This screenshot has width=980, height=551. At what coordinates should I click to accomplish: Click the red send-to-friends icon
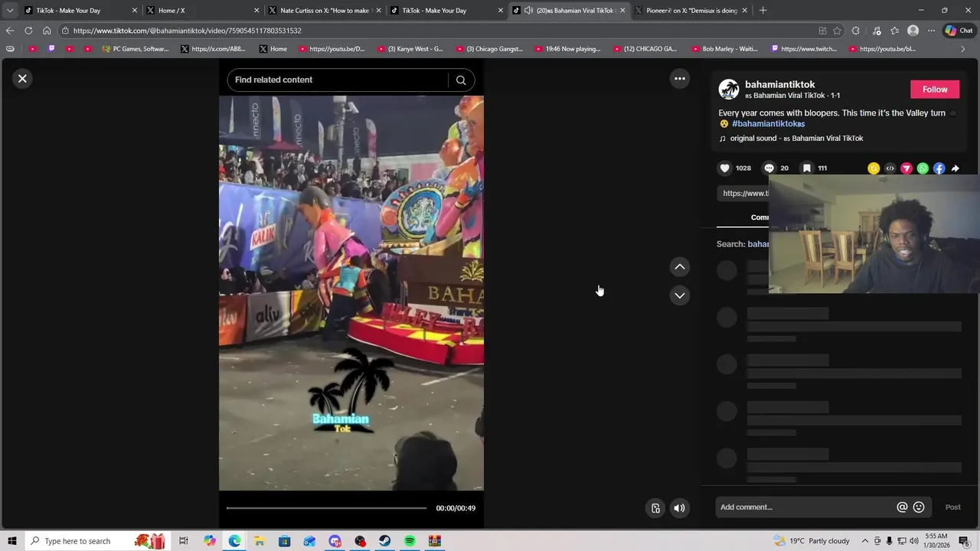click(x=906, y=168)
